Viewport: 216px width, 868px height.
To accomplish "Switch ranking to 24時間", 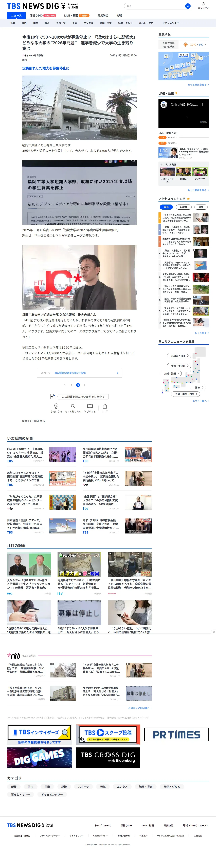I will coord(184,207).
